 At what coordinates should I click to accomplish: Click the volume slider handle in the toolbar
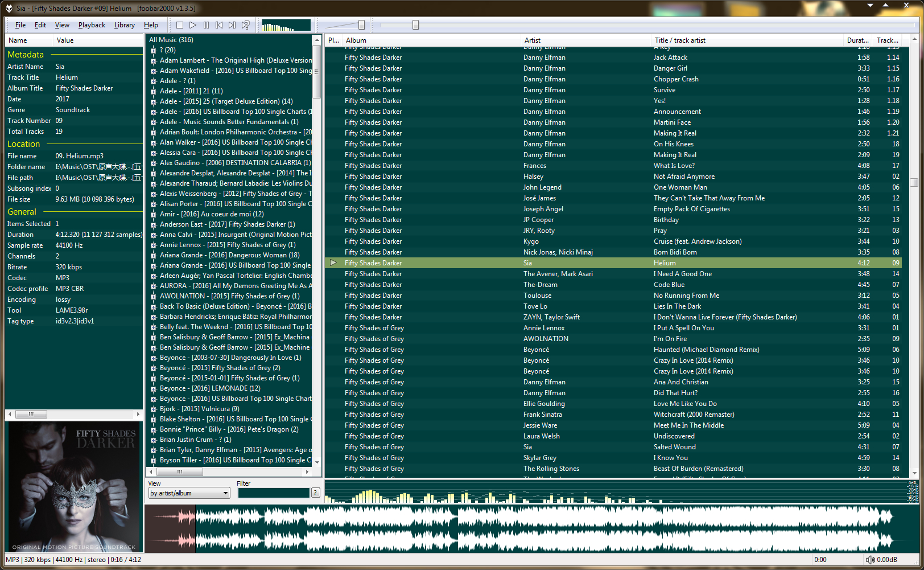pos(361,25)
